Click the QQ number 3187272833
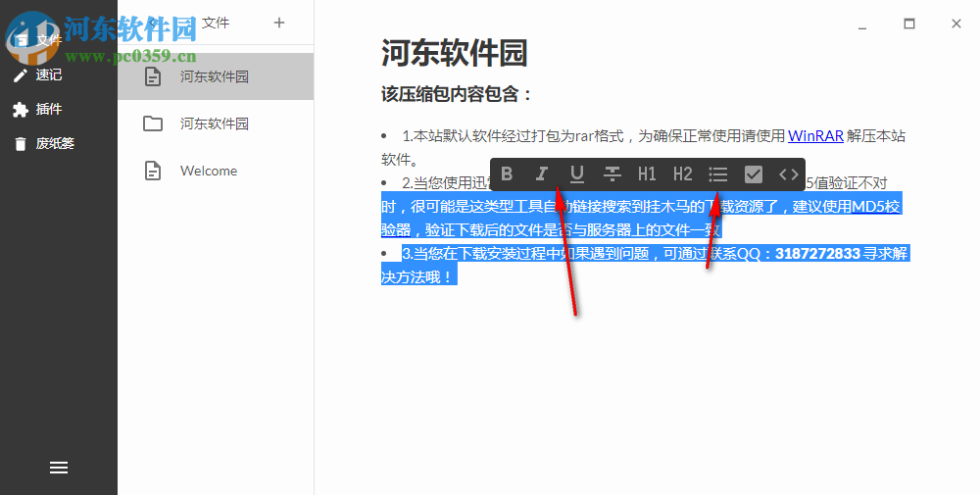This screenshot has width=980, height=495. [817, 254]
